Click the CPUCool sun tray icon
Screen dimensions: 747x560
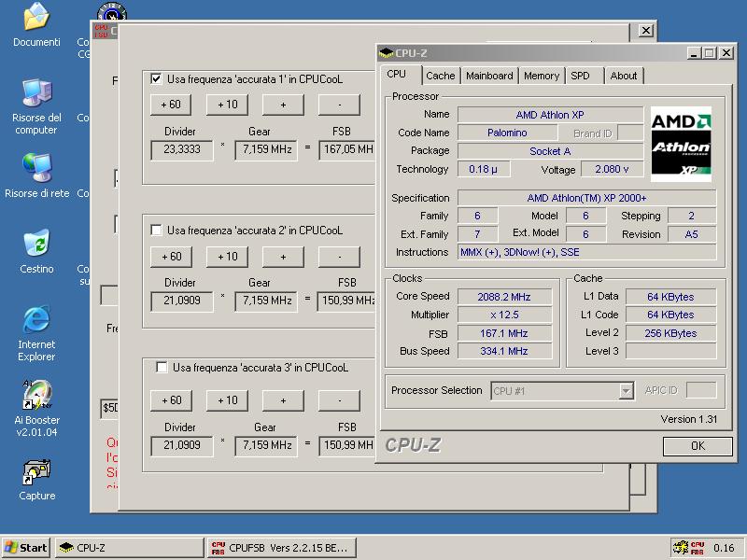pyautogui.click(x=681, y=548)
